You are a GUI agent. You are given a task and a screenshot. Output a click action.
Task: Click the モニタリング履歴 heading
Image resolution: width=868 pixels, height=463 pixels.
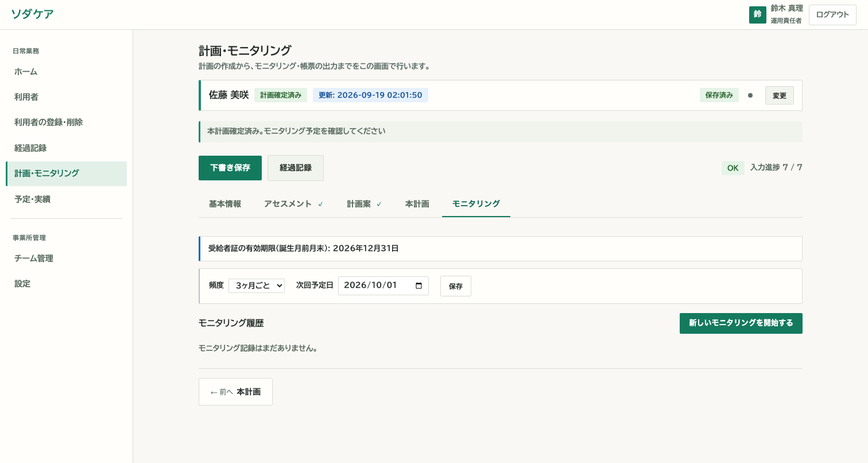pos(231,323)
